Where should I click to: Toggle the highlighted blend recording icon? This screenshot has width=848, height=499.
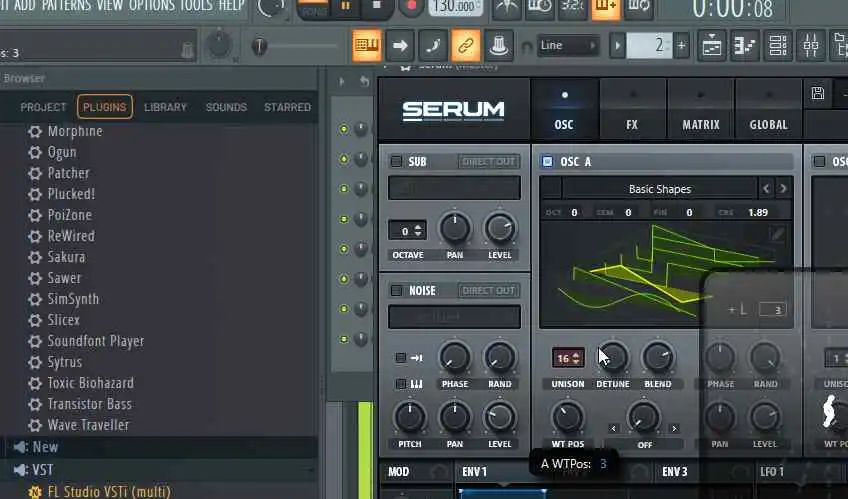click(606, 8)
